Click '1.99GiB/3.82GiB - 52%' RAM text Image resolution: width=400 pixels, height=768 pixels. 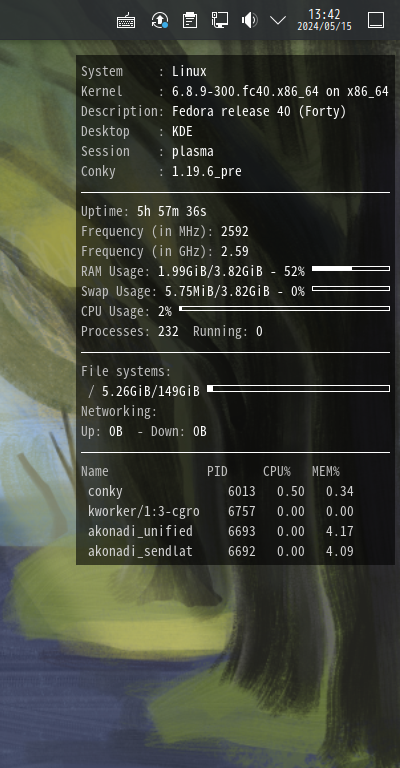click(231, 271)
